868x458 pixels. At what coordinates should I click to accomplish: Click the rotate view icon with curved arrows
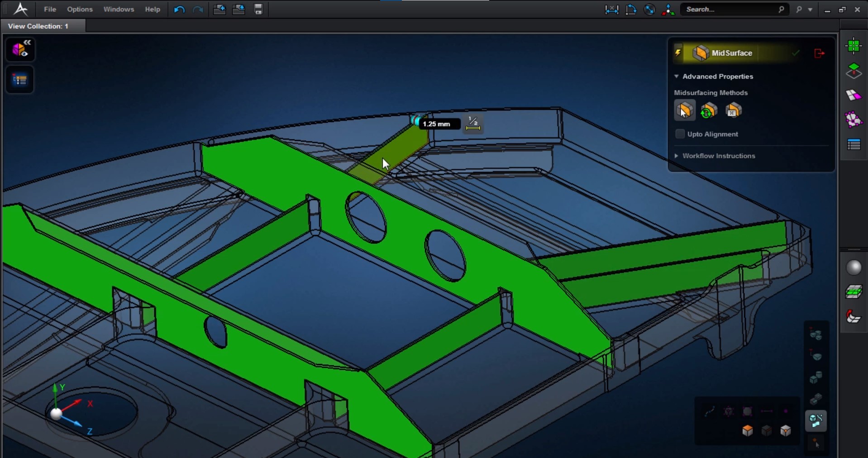(631, 10)
